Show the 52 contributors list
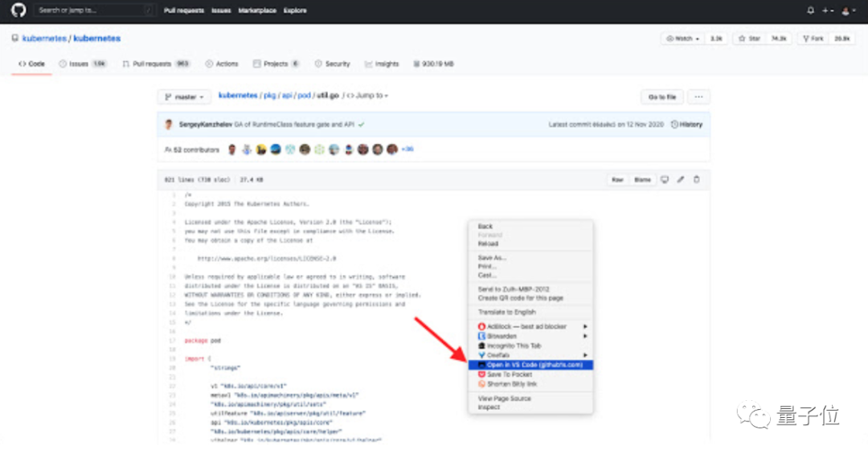This screenshot has height=454, width=868. pyautogui.click(x=192, y=150)
